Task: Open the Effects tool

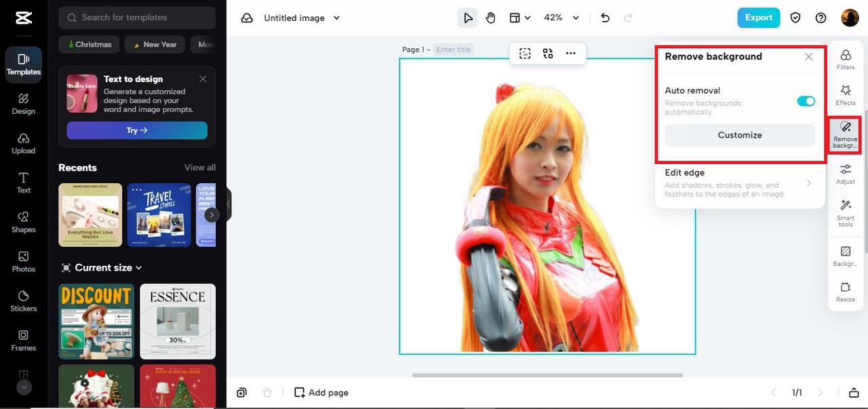Action: tap(846, 95)
